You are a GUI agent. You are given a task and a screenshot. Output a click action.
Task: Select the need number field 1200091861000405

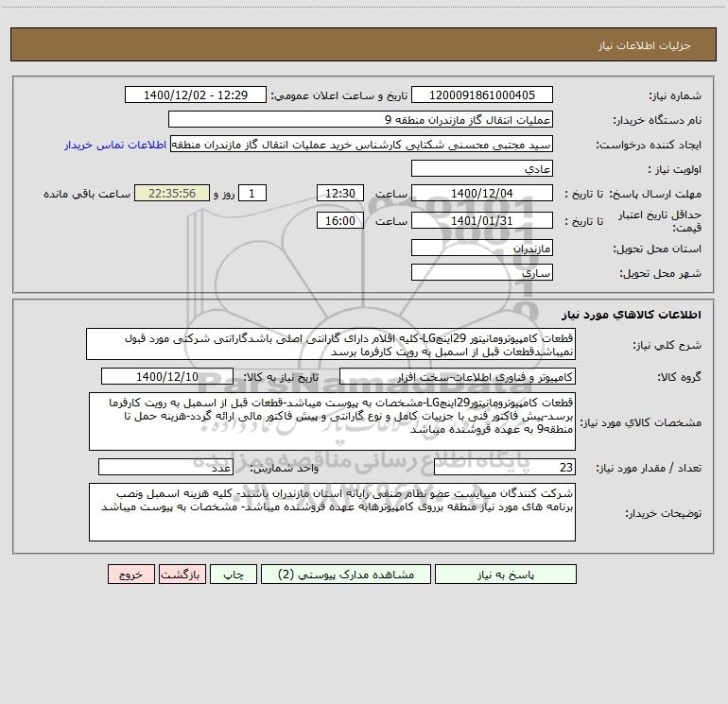point(482,94)
